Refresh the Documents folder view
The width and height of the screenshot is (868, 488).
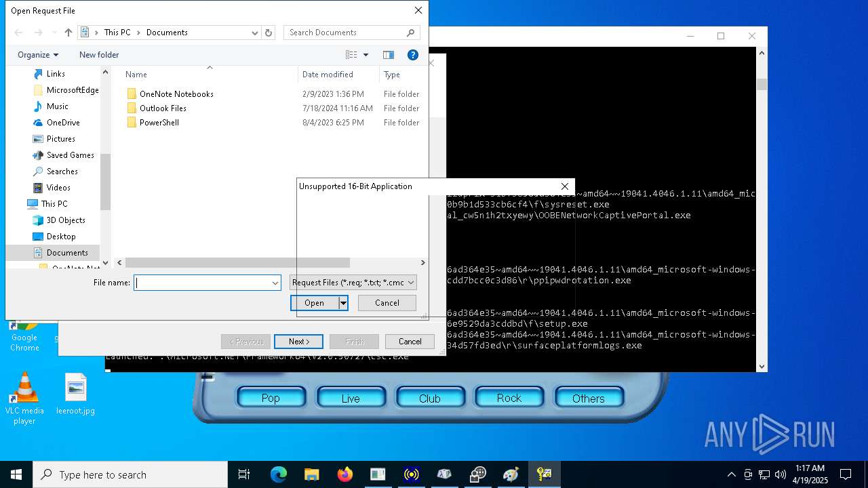click(x=269, y=33)
